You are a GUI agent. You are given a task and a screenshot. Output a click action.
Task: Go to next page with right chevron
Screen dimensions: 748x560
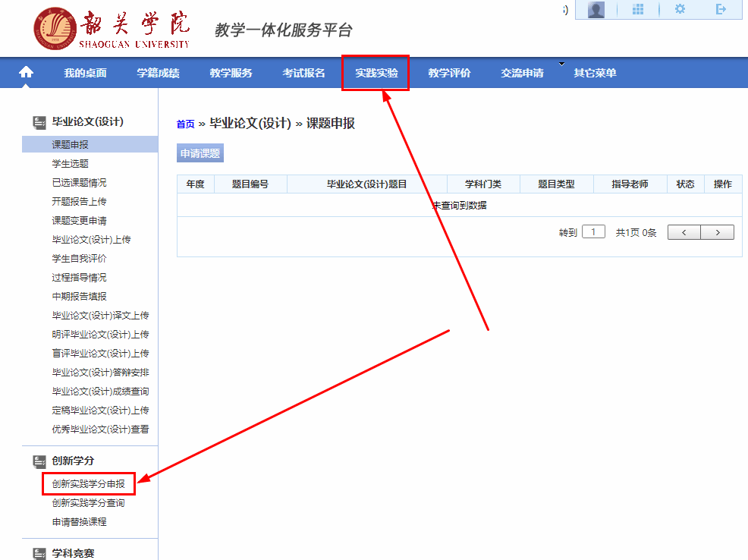718,232
